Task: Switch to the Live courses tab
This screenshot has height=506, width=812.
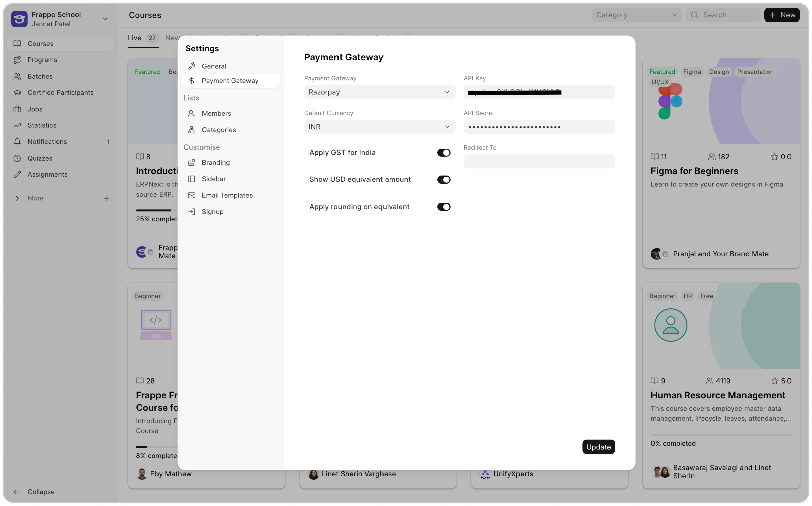Action: tap(135, 38)
